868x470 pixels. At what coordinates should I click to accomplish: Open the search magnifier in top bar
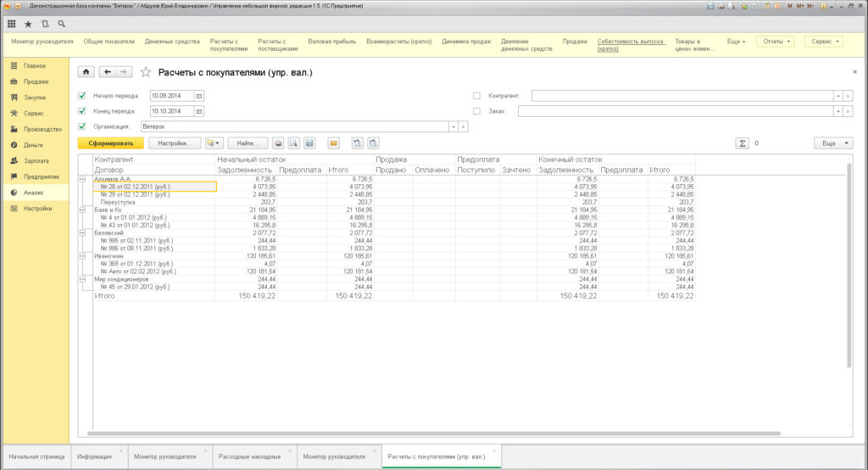point(61,24)
